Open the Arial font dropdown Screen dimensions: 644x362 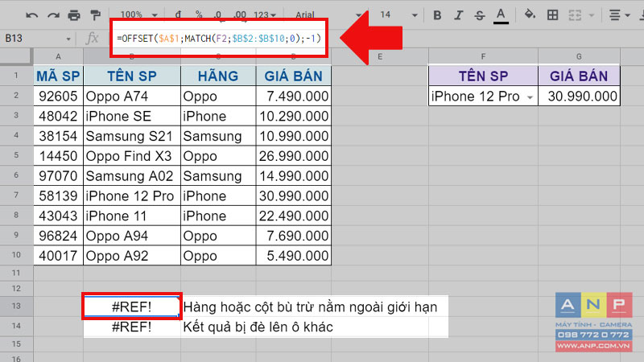point(328,15)
